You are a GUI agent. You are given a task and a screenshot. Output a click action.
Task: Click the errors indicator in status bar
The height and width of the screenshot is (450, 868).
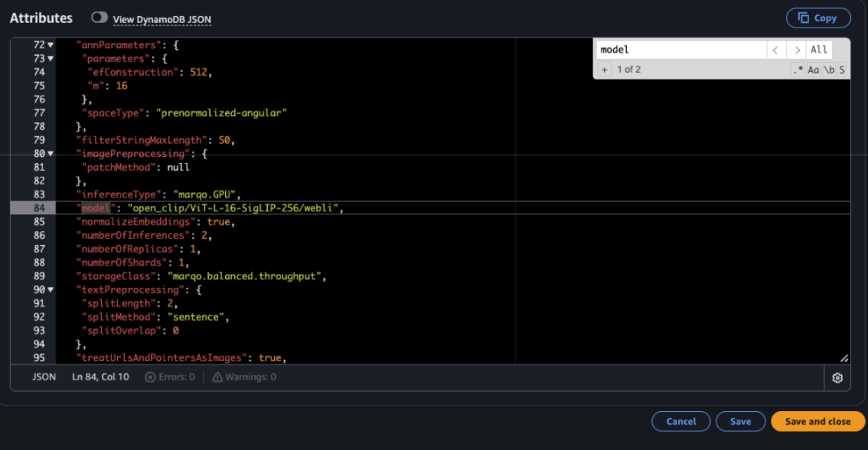tap(170, 377)
